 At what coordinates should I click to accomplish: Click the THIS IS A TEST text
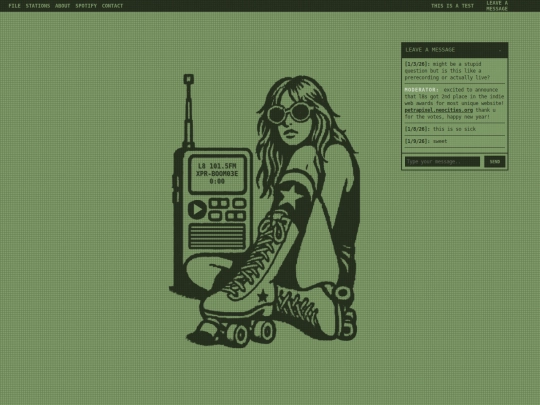tap(452, 6)
